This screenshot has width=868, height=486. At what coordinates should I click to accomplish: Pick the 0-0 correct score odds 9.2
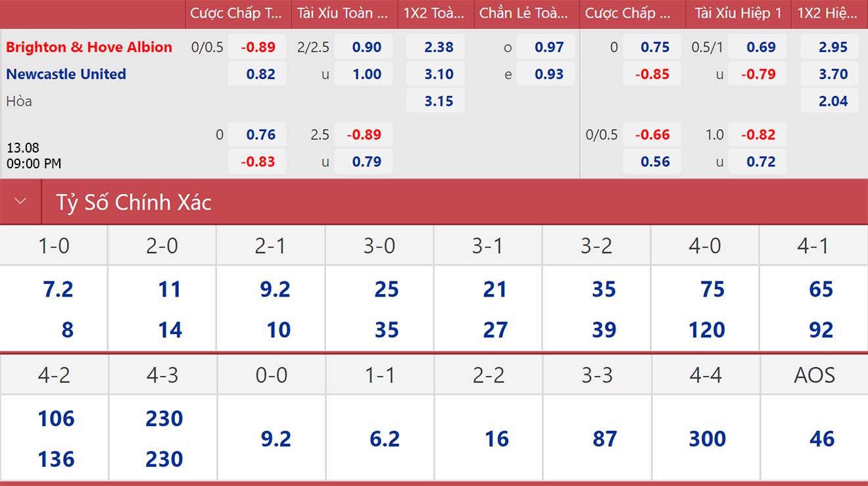(x=276, y=439)
